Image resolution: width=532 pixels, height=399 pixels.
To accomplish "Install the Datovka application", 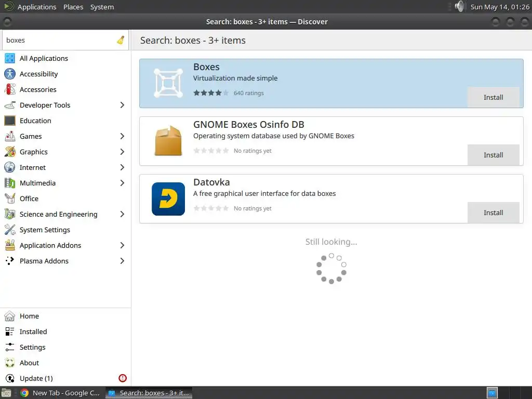I will (x=494, y=212).
